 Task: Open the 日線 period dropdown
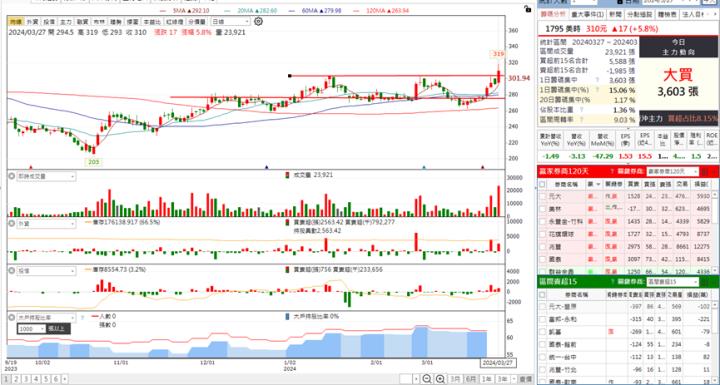(230, 22)
